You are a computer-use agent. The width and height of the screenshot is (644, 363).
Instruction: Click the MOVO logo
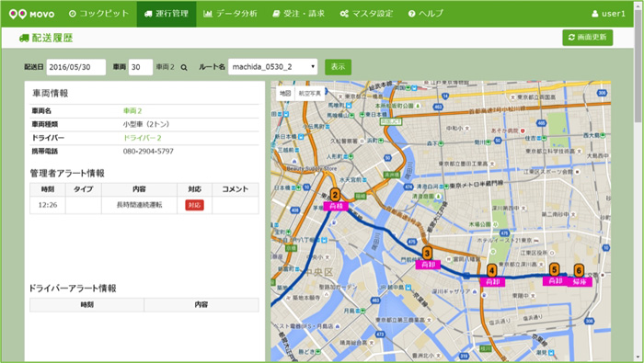pos(31,14)
